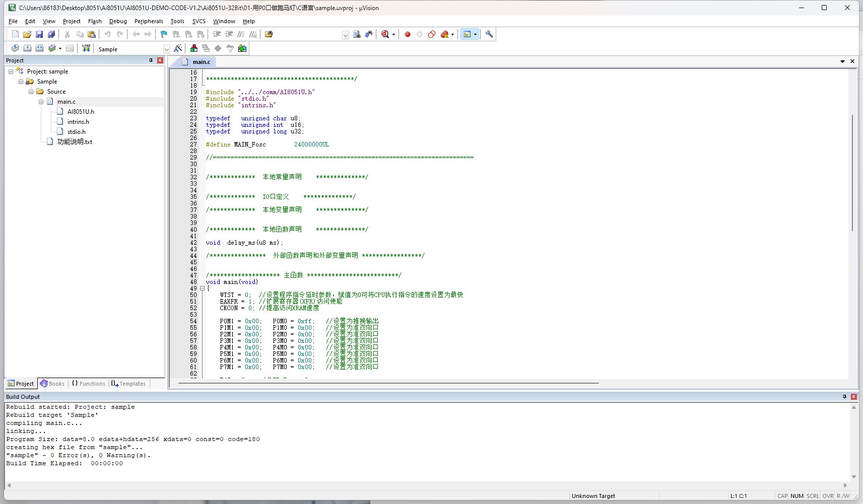The width and height of the screenshot is (863, 504).
Task: Click the Manage Project Items icon
Action: tap(194, 48)
